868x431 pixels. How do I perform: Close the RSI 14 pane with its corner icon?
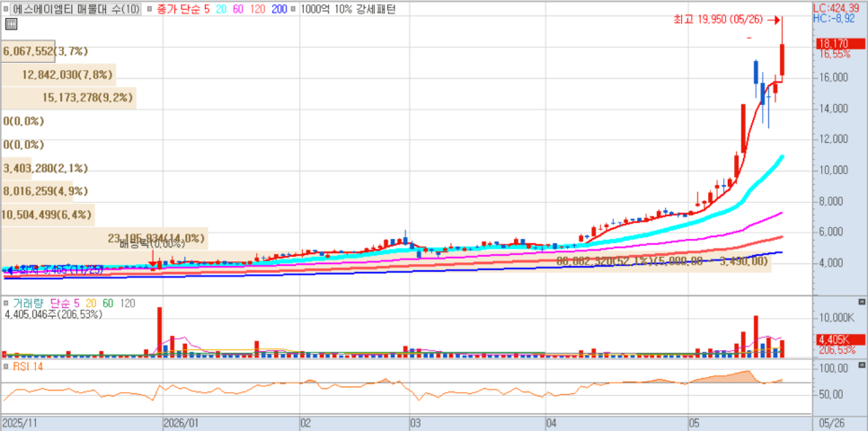pyautogui.click(x=861, y=365)
